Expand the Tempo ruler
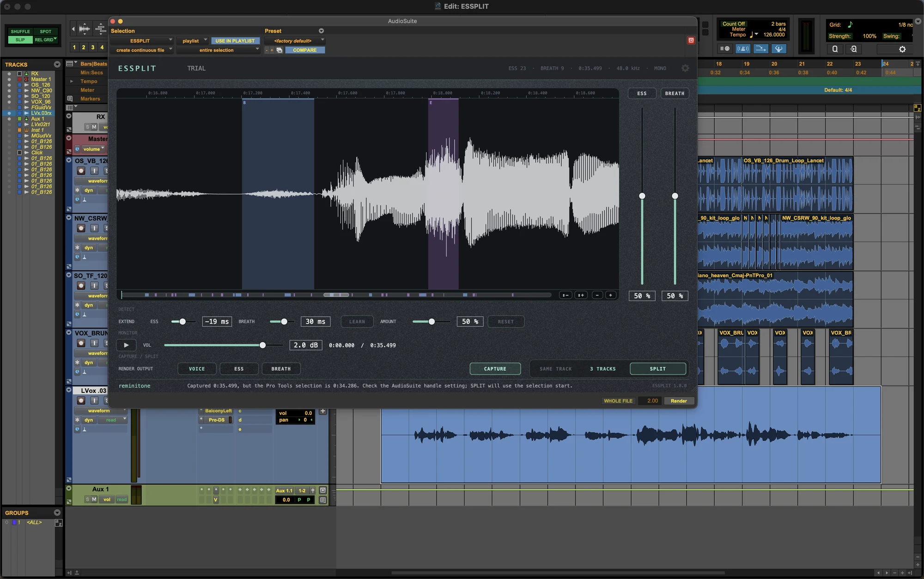 point(72,81)
